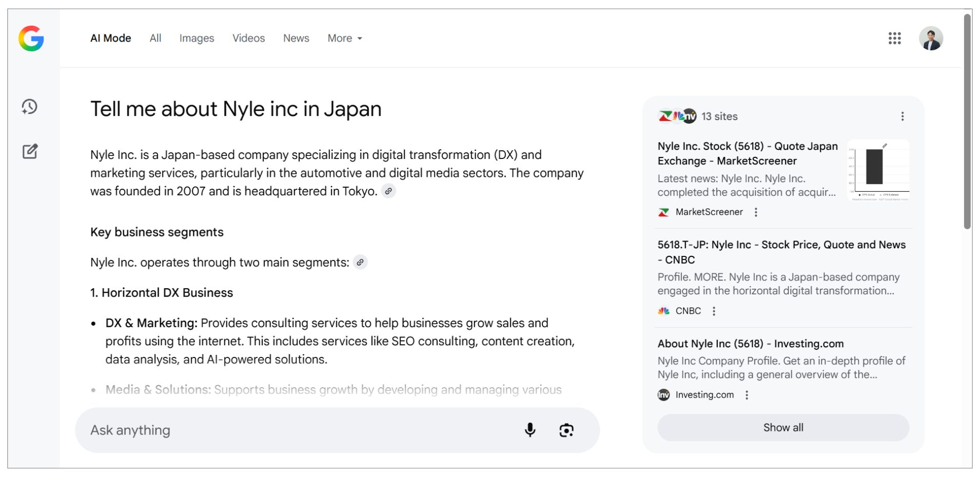Open source link after the 'headquartered in Tokyo' sentence
Screen dimensions: 980x477
tap(388, 191)
